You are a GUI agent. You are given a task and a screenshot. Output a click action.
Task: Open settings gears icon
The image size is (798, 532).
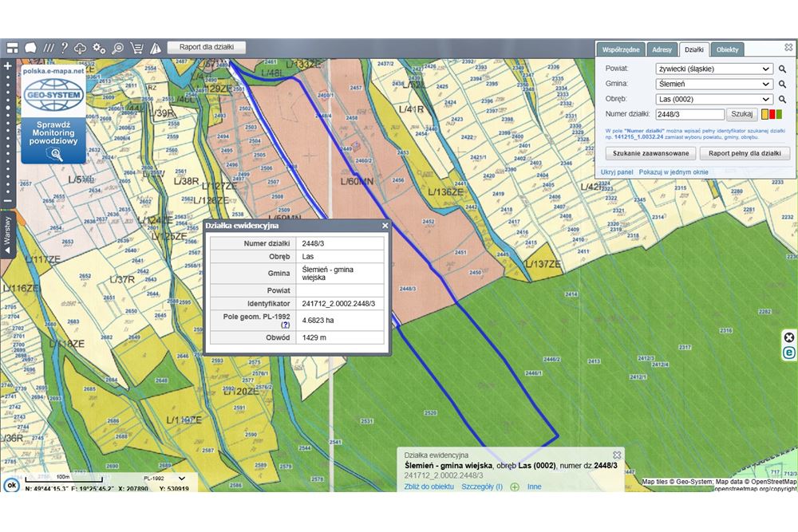click(100, 48)
